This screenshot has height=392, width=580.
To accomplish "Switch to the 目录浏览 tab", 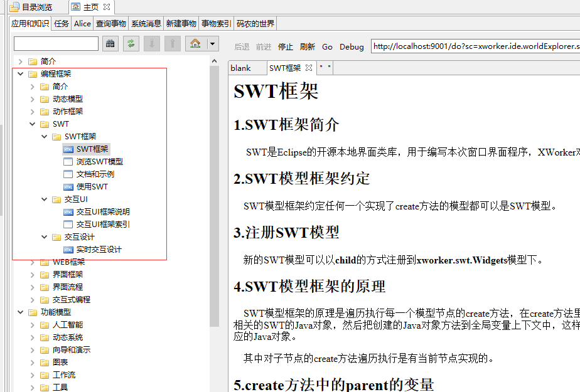I will pos(31,7).
